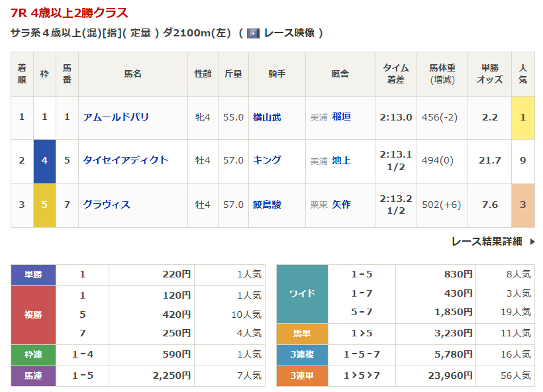
Task: Open trainer 池上 profile
Action: point(342,160)
